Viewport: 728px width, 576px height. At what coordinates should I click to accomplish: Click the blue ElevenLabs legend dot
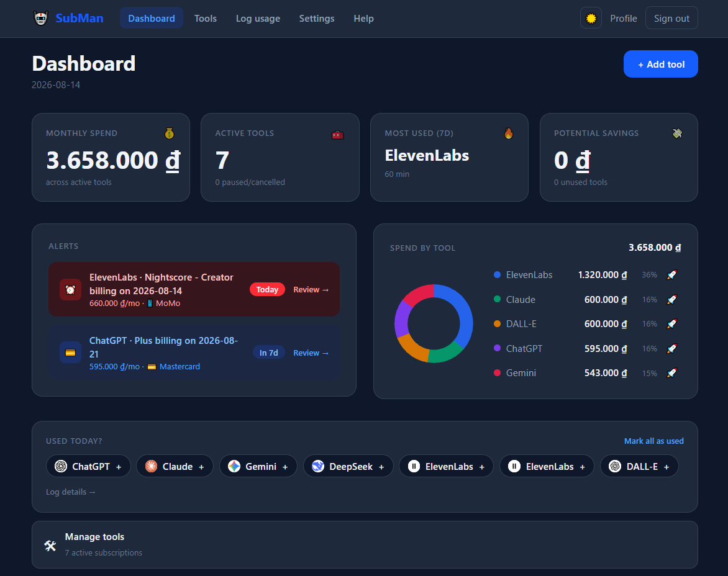497,274
